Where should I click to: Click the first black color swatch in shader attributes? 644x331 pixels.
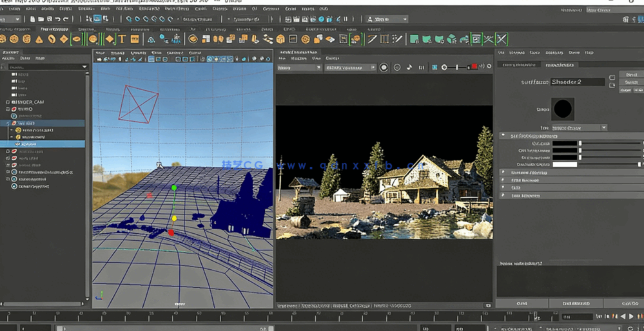(x=565, y=143)
